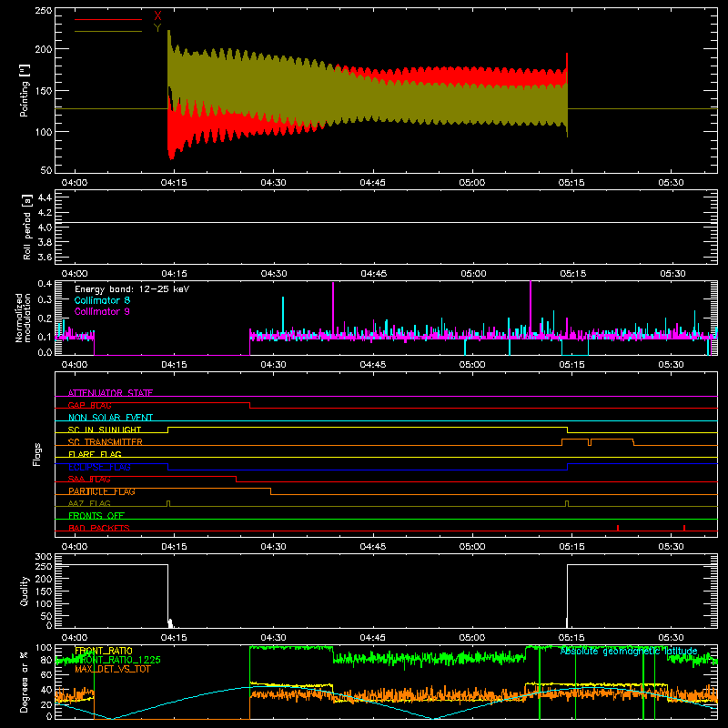The width and height of the screenshot is (728, 728).
Task: Select the 'X' legend label in Pointing plot
Action: point(157,16)
